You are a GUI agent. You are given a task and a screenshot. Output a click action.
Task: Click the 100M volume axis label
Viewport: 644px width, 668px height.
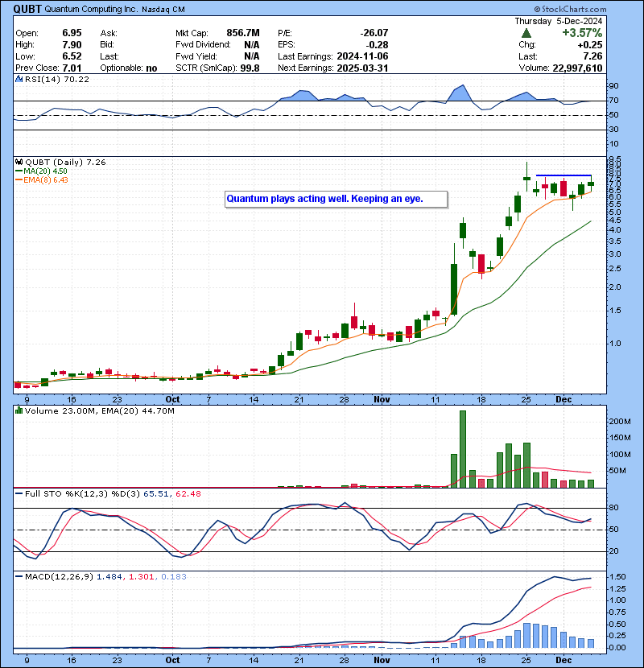(620, 454)
